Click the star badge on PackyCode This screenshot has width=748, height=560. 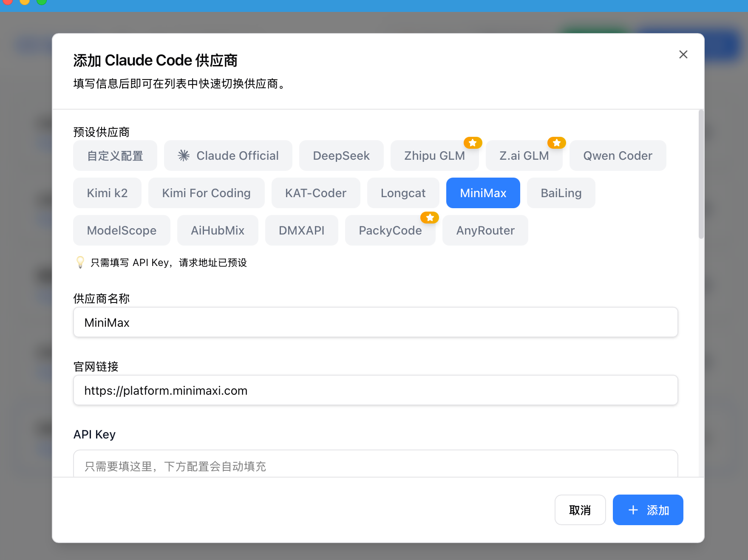click(x=430, y=218)
